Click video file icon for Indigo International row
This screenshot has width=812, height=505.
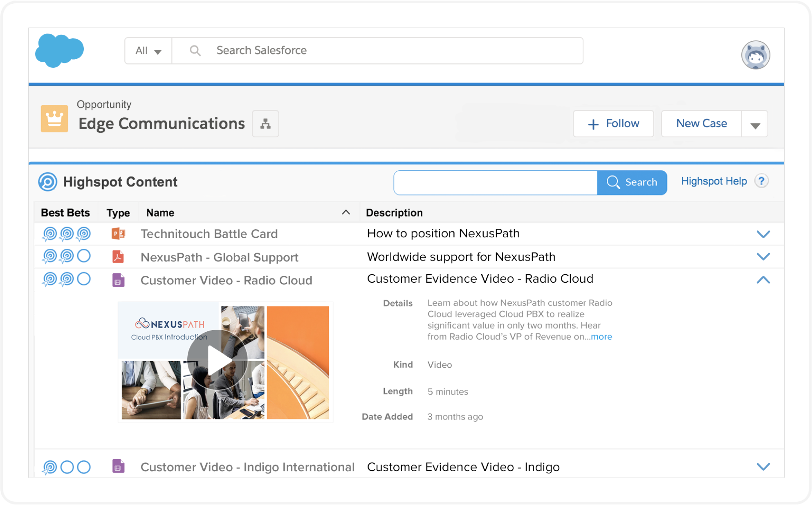coord(118,466)
